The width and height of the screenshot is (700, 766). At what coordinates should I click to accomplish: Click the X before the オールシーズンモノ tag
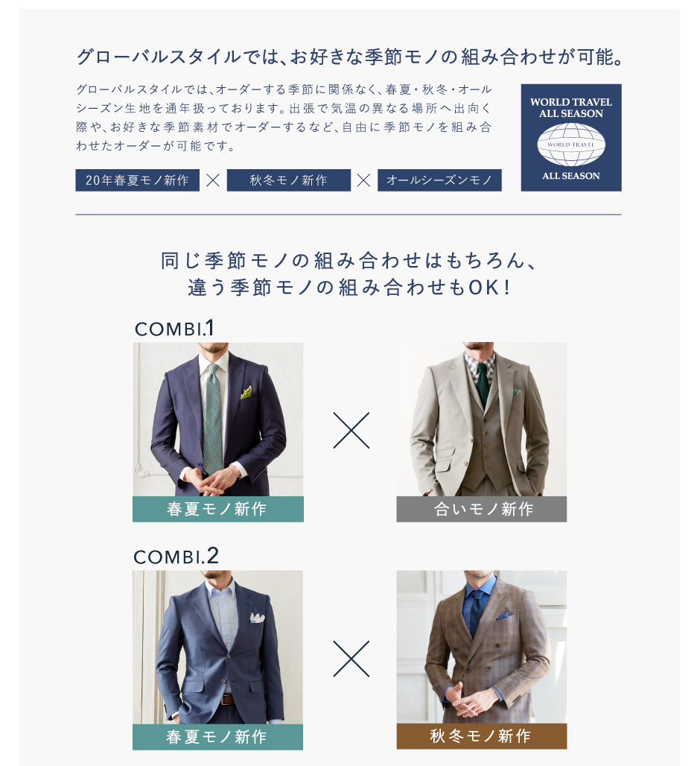(x=363, y=180)
